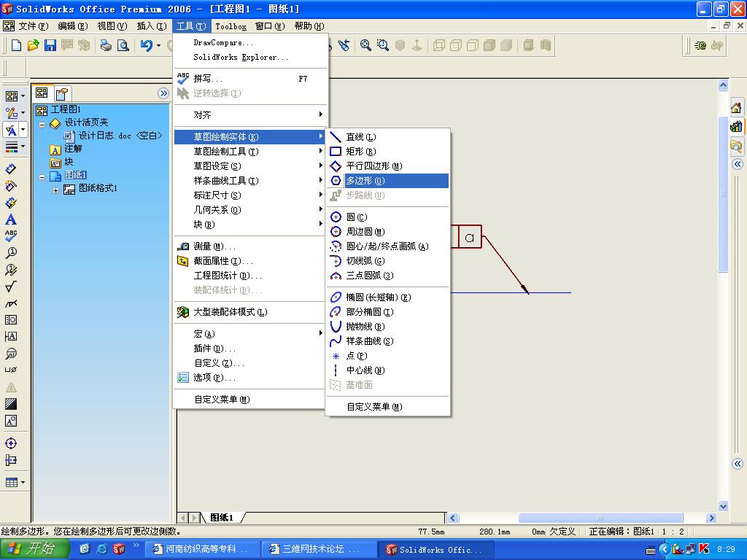Choose 多边形 (Polygon) in sketch submenu
The height and width of the screenshot is (560, 747).
[x=387, y=181]
